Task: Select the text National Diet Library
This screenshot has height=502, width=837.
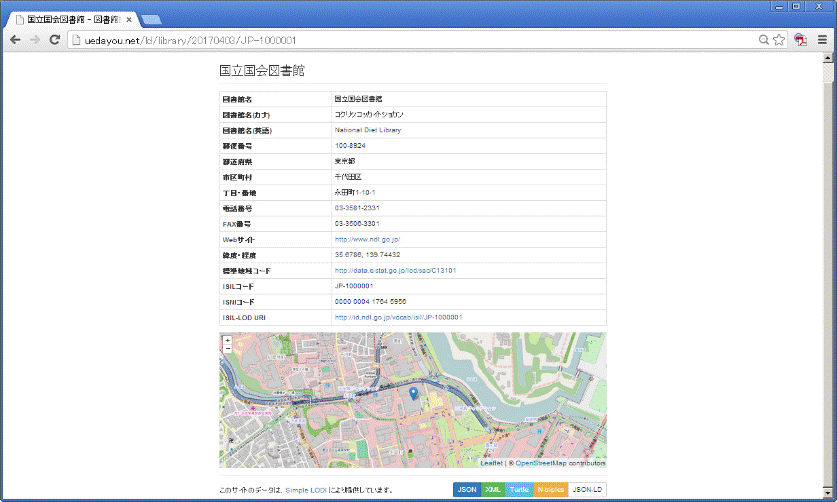Action: (368, 130)
